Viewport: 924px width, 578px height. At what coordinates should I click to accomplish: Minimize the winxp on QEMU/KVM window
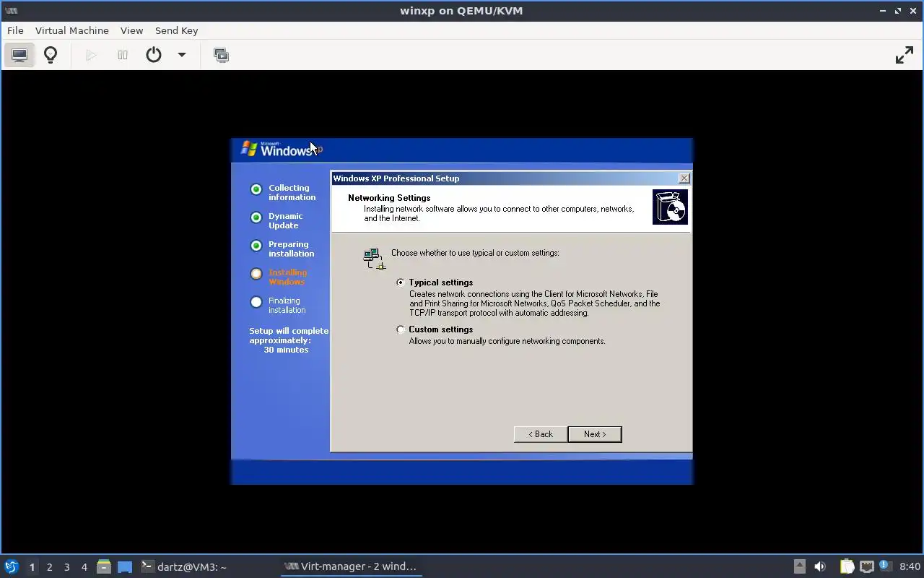point(882,11)
